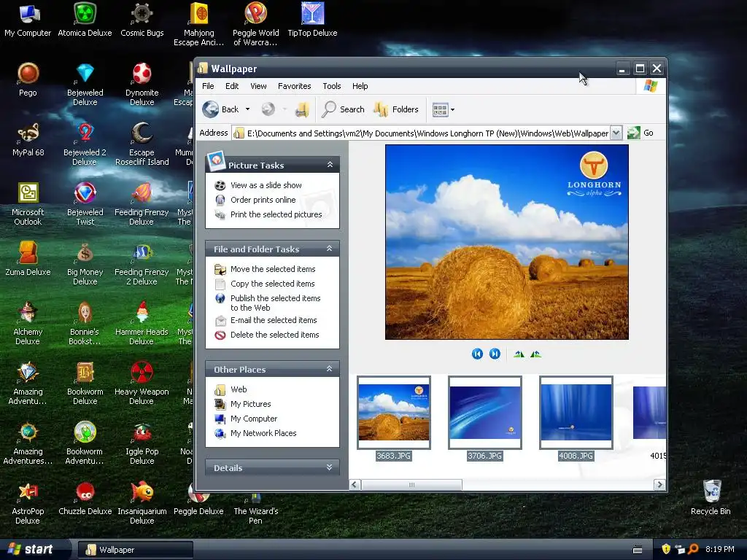Viewport: 747px width, 560px height.
Task: Open My Network Places link
Action: click(263, 433)
